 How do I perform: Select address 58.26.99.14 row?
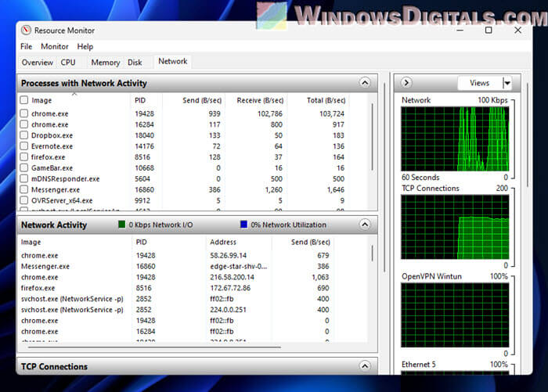175,255
